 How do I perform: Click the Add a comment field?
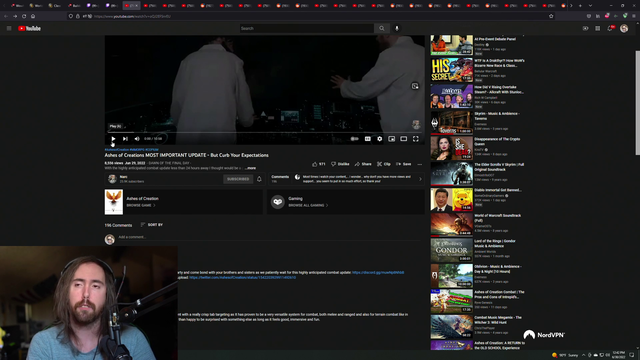(269, 237)
